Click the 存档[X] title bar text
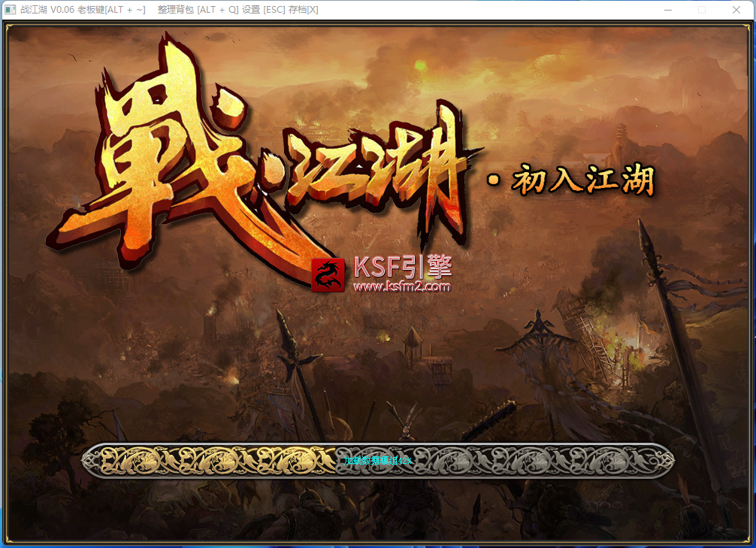The height and width of the screenshot is (548, 756). pyautogui.click(x=304, y=10)
